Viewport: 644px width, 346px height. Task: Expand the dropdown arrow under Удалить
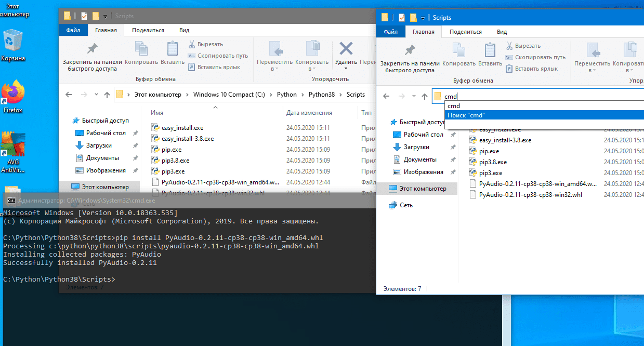click(x=346, y=69)
